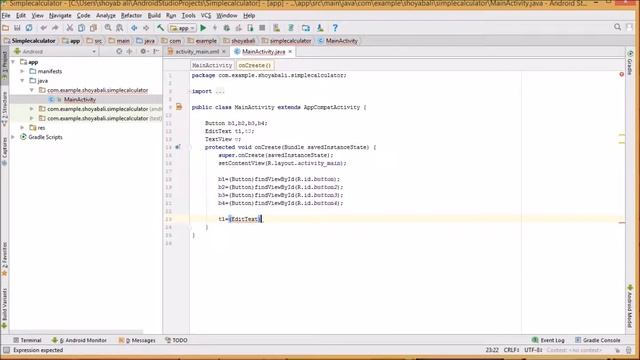Open the Gradle Console button
The image size is (640, 360).
598,340
